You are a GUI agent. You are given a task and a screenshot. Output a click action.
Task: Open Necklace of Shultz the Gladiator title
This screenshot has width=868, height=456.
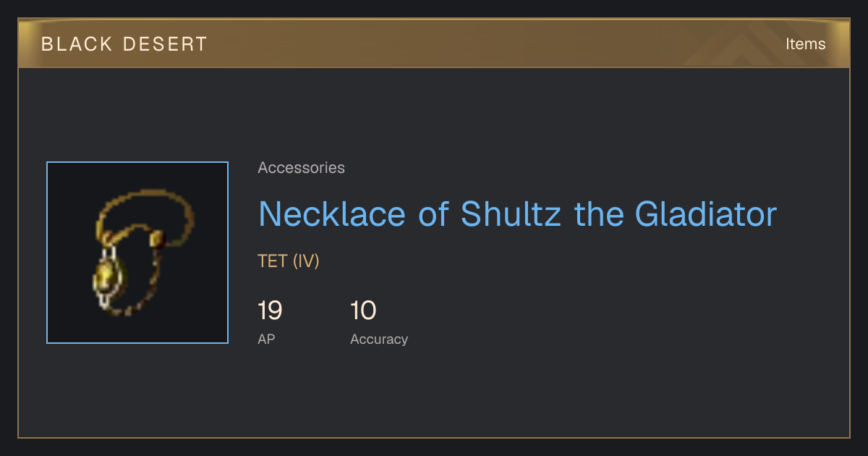[517, 214]
